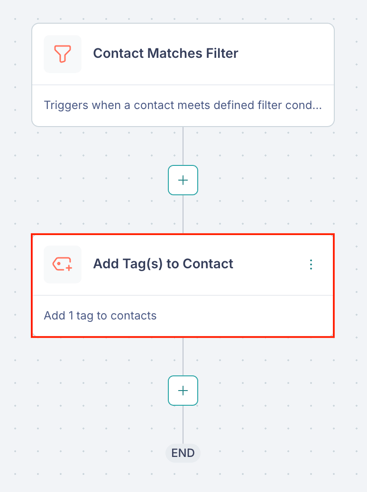Select the Contact Matches Filter title
This screenshot has width=367, height=492.
[x=166, y=53]
